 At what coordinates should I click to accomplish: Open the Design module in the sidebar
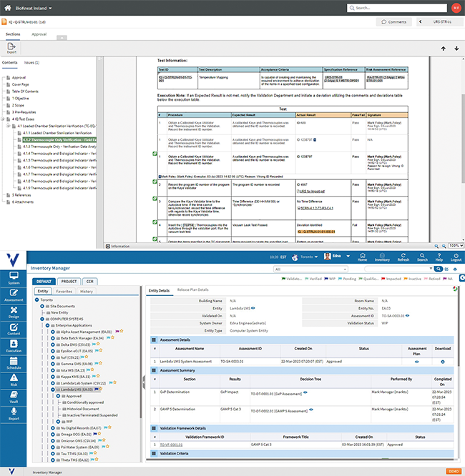[x=14, y=312]
